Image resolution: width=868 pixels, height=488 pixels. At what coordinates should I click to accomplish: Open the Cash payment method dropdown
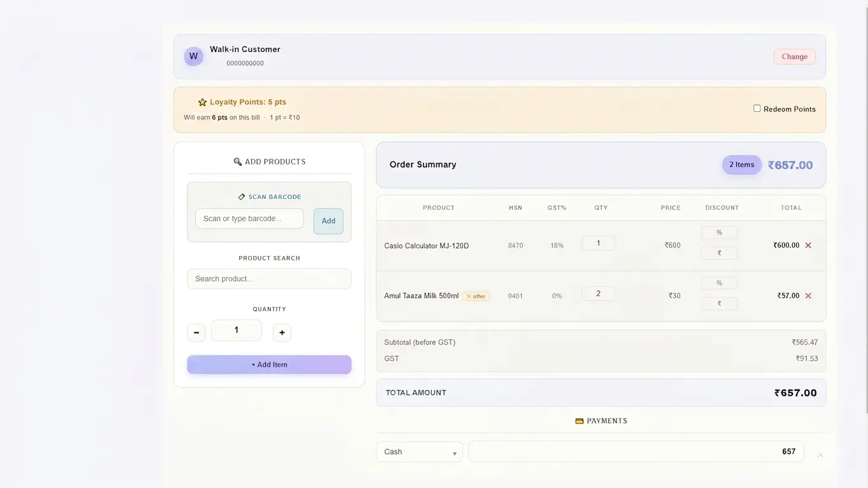[419, 452]
